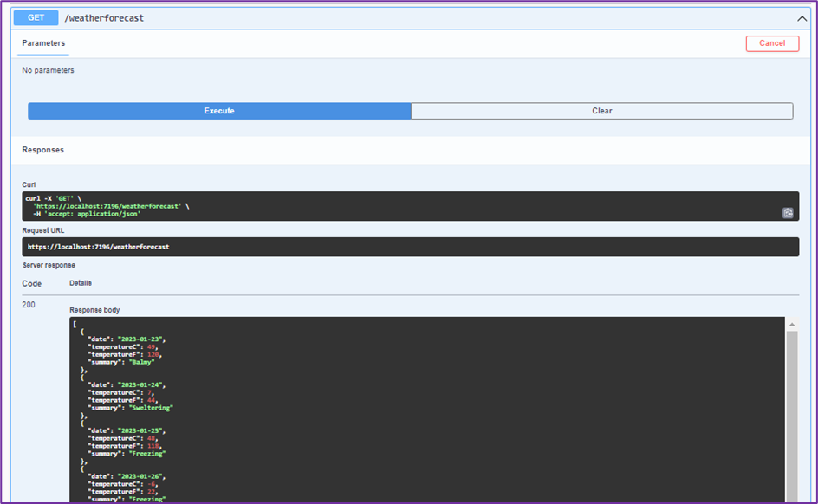Click the "2023-01-26" date value
The width and height of the screenshot is (818, 504).
click(140, 477)
